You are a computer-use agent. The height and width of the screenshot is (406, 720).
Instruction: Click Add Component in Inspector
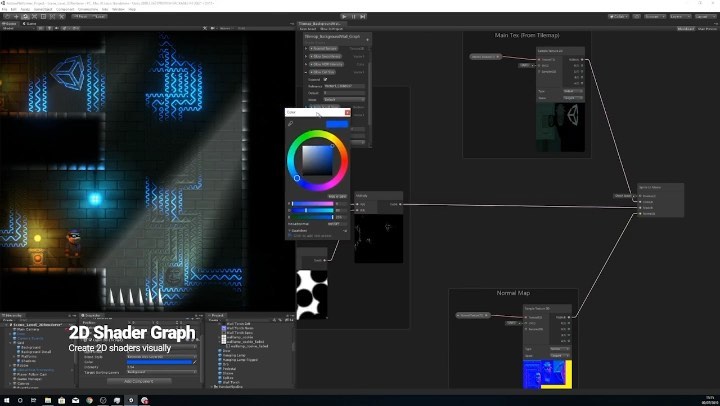(x=140, y=381)
